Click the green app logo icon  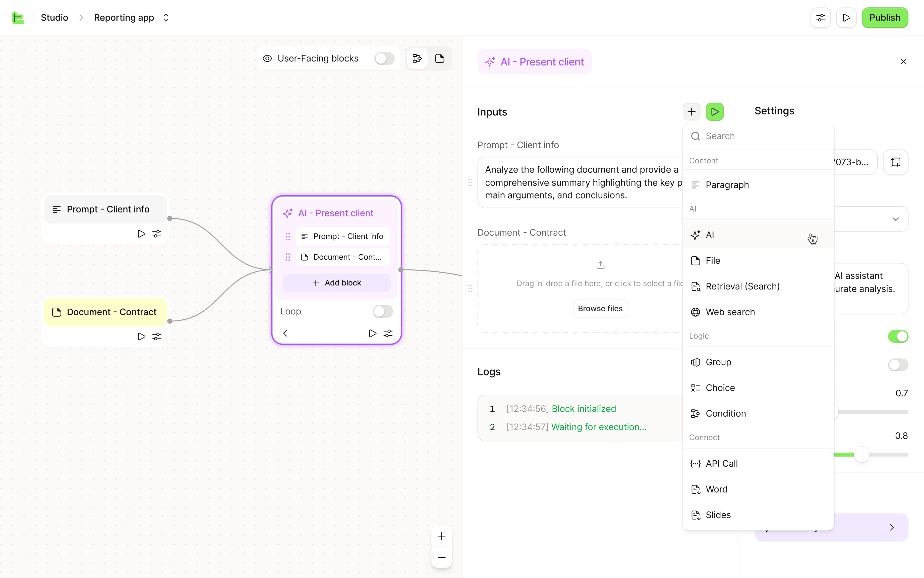(x=18, y=18)
